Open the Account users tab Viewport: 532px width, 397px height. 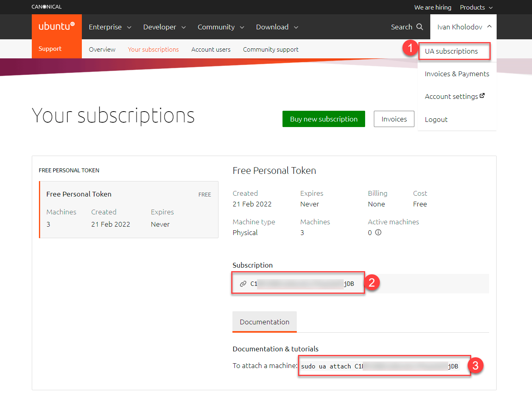pyautogui.click(x=211, y=50)
